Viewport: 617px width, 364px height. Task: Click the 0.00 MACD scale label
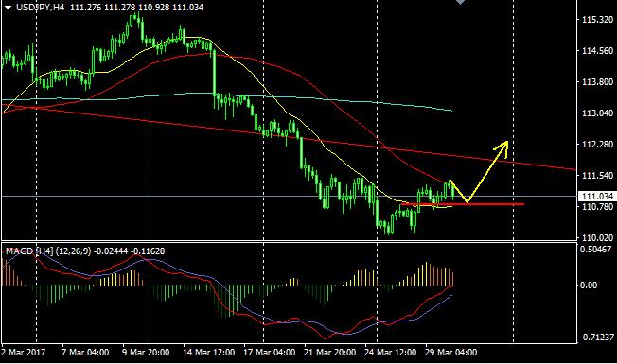coord(589,286)
